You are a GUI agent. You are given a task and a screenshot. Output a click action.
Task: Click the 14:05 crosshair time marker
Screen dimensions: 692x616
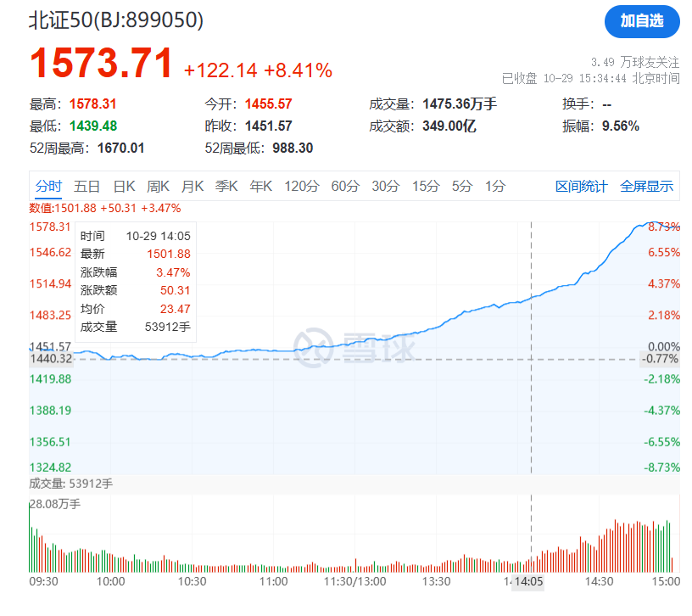531,582
